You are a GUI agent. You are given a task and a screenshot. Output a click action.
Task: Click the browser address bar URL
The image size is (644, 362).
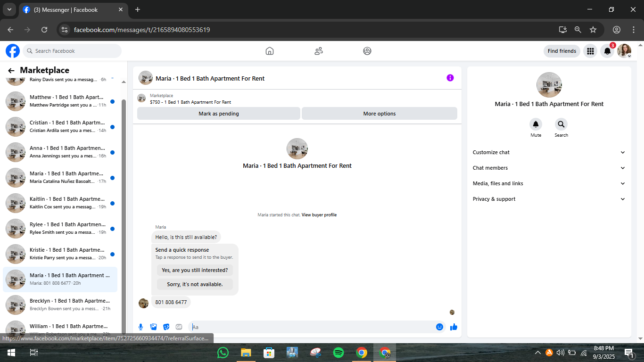tap(142, 30)
